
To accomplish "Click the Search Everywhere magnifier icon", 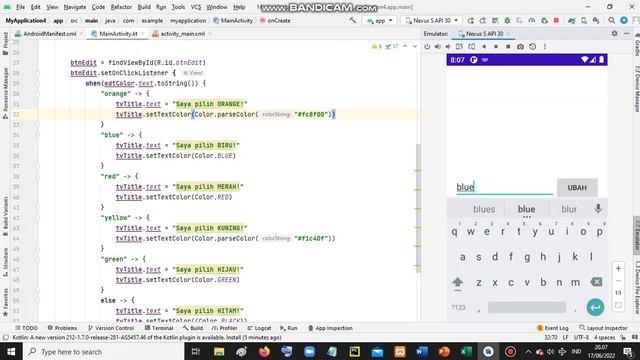I will [611, 20].
